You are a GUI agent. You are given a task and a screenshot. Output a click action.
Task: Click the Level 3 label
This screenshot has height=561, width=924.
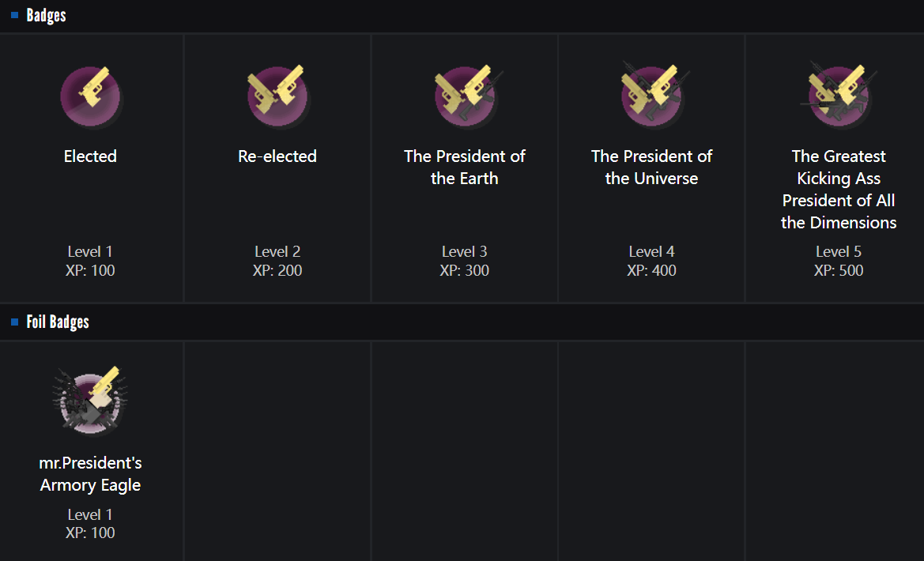(465, 251)
